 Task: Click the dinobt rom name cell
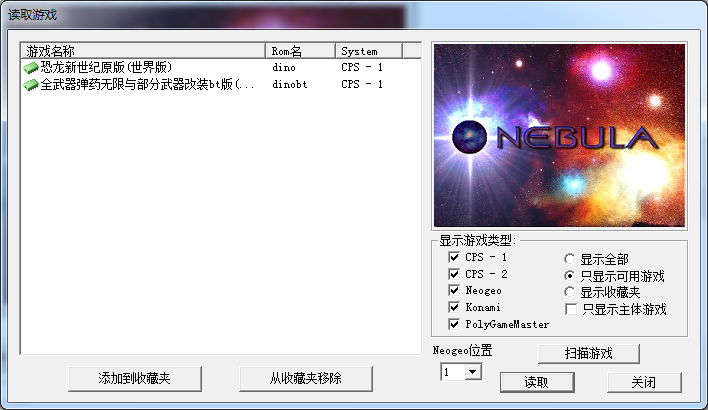tap(289, 84)
